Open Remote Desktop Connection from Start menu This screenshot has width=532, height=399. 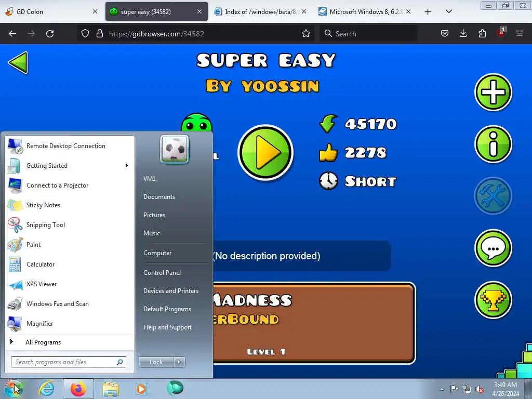click(70, 146)
